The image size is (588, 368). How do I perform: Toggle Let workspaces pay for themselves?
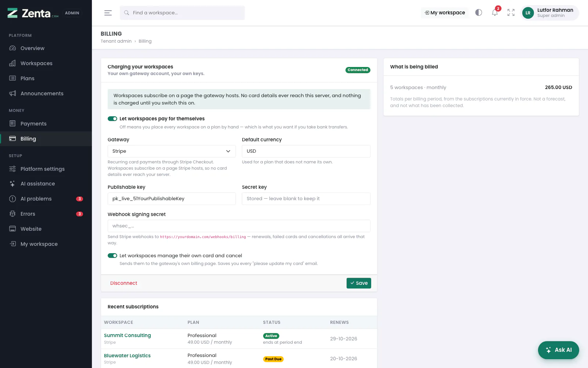point(112,118)
